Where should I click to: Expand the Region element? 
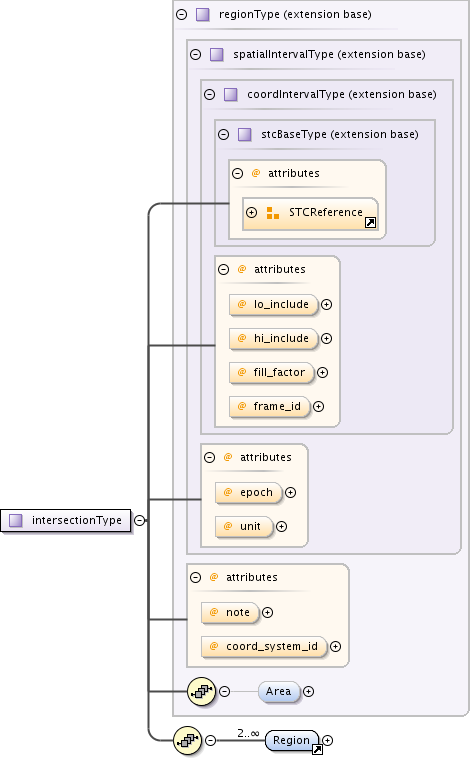[x=328, y=740]
